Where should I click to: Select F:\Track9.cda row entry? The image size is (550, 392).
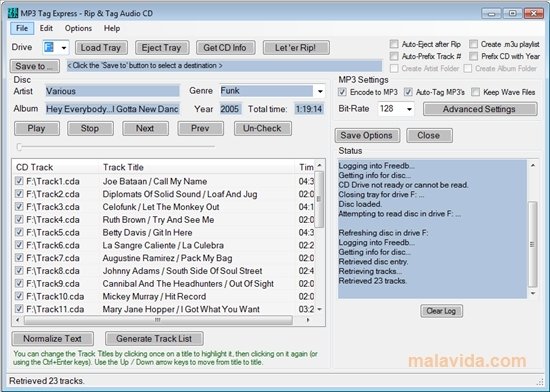[x=53, y=284]
